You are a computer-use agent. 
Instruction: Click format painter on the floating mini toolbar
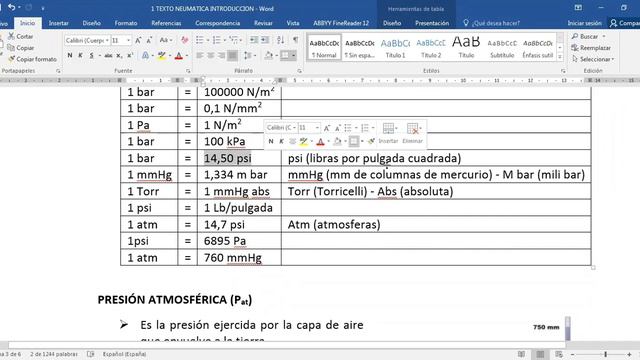coord(371,141)
